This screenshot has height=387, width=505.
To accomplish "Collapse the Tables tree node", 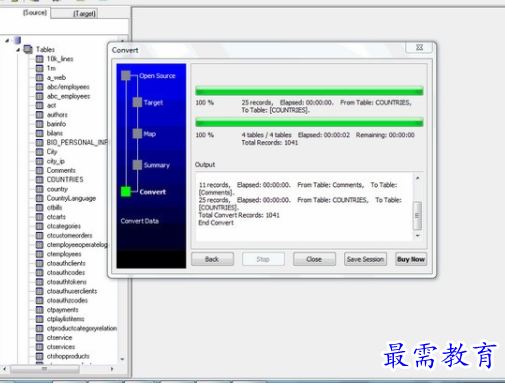I will [x=18, y=50].
